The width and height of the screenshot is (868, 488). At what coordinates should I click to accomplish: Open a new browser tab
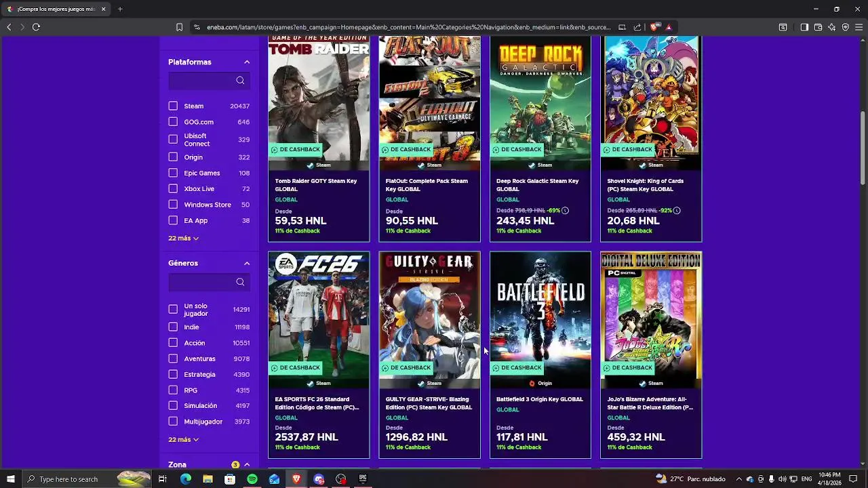point(120,9)
